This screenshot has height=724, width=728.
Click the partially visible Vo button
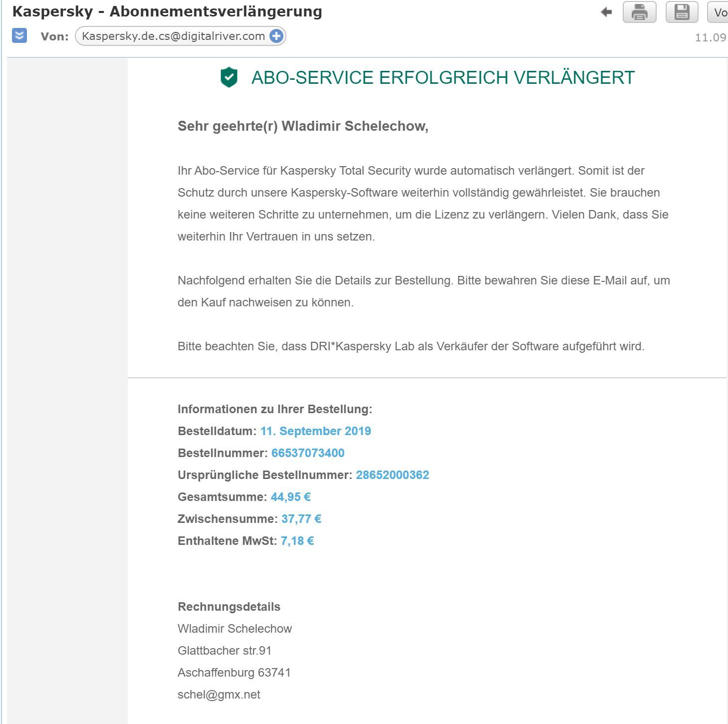pyautogui.click(x=718, y=12)
